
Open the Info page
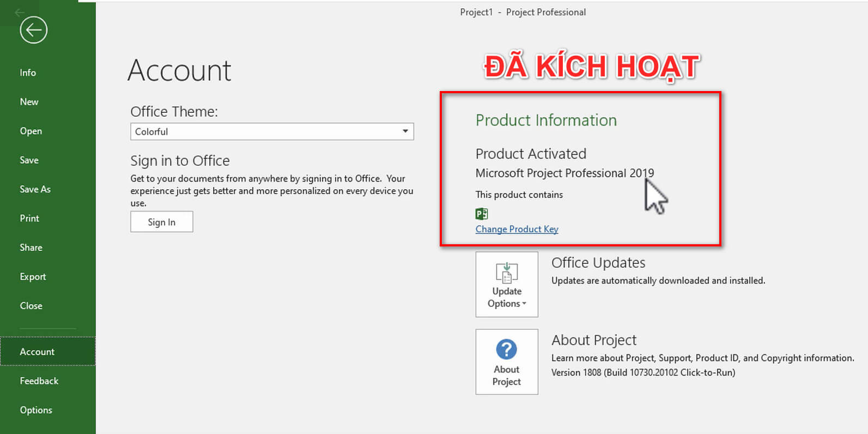point(28,73)
